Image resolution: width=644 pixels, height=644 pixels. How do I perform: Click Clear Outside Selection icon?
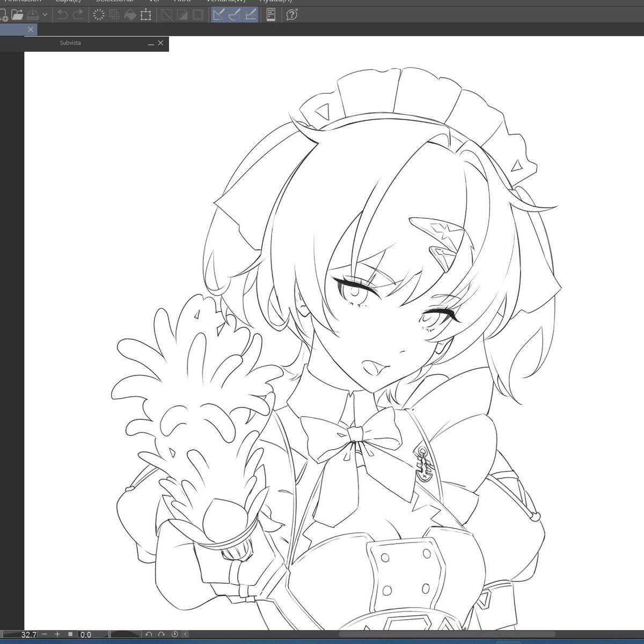[114, 15]
